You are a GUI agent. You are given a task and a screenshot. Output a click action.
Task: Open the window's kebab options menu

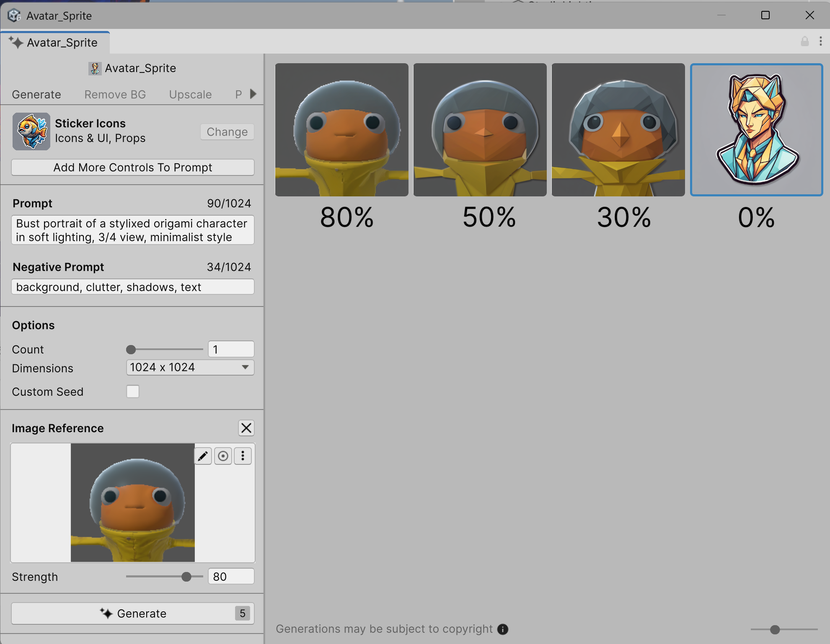click(820, 41)
